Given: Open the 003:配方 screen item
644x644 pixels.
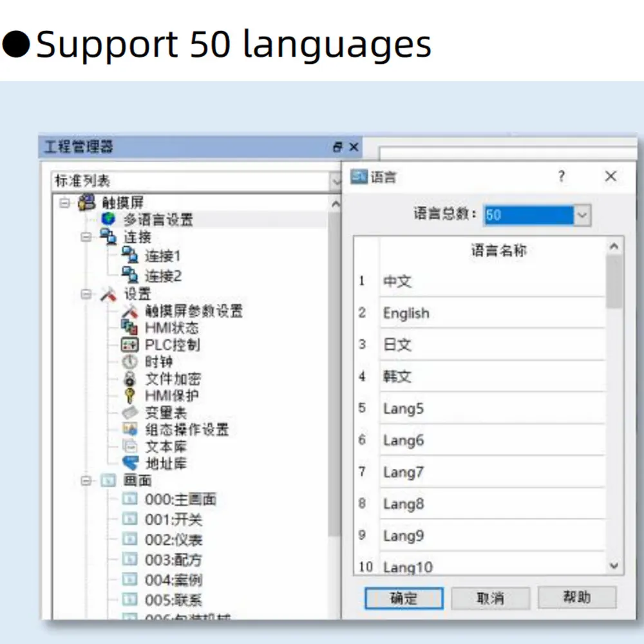Looking at the screenshot, I should point(173,560).
